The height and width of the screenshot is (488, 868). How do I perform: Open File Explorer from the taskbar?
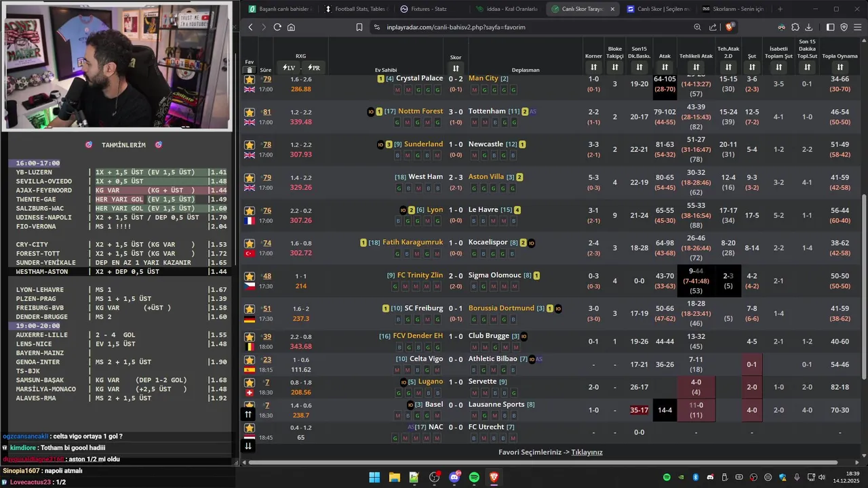click(394, 477)
